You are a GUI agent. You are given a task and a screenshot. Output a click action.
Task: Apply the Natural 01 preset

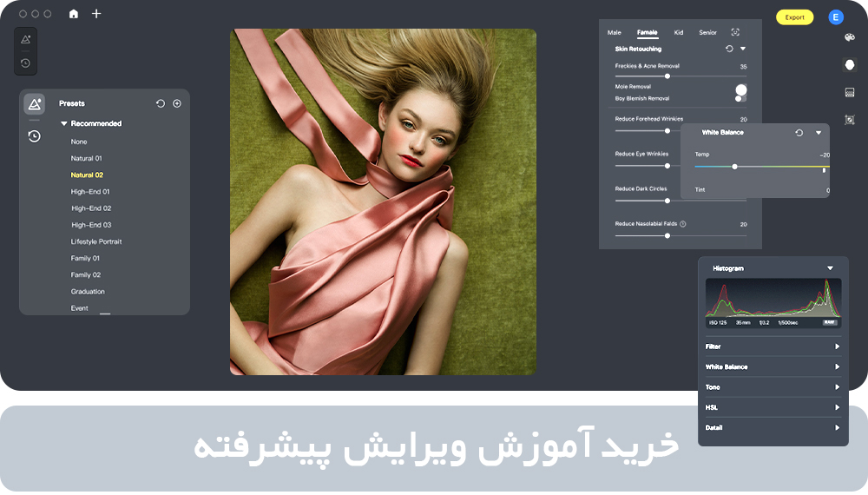click(86, 158)
